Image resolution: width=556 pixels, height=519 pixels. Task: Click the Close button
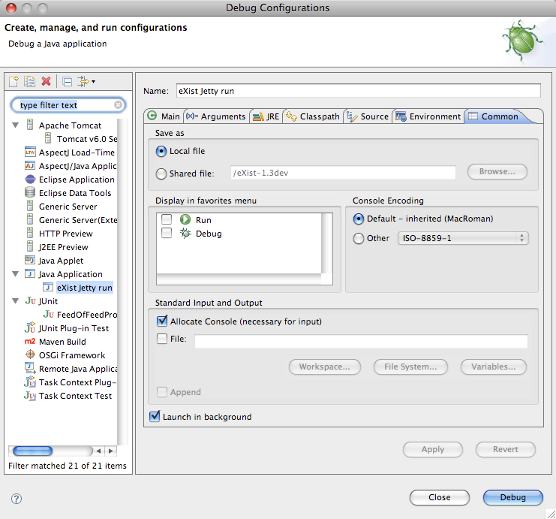point(439,497)
